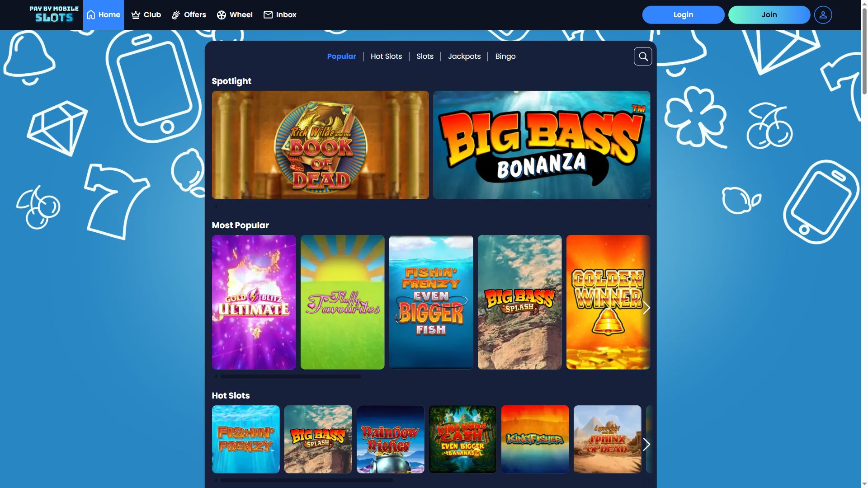This screenshot has height=488, width=868.
Task: Open King Kong Cash Even Bigger Bananas
Action: click(x=463, y=439)
